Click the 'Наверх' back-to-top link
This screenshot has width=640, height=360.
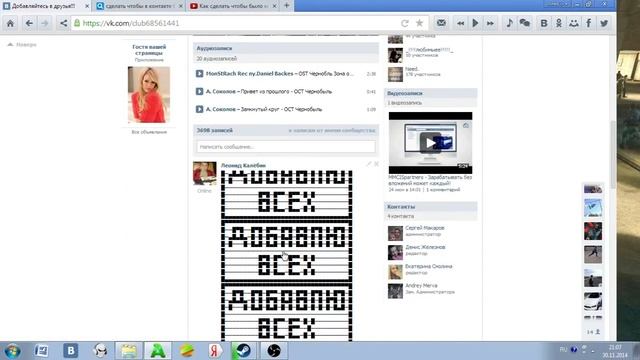click(22, 44)
